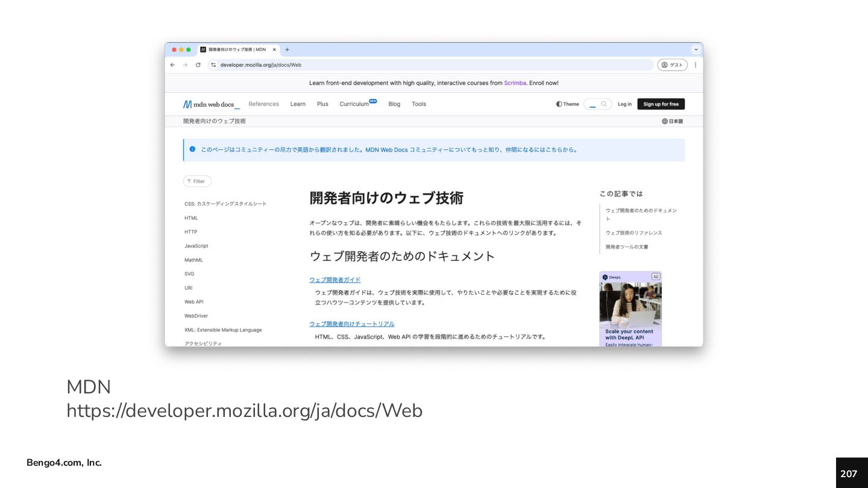The width and height of the screenshot is (868, 488).
Task: Close the MDN tab with the X icon
Action: (274, 49)
